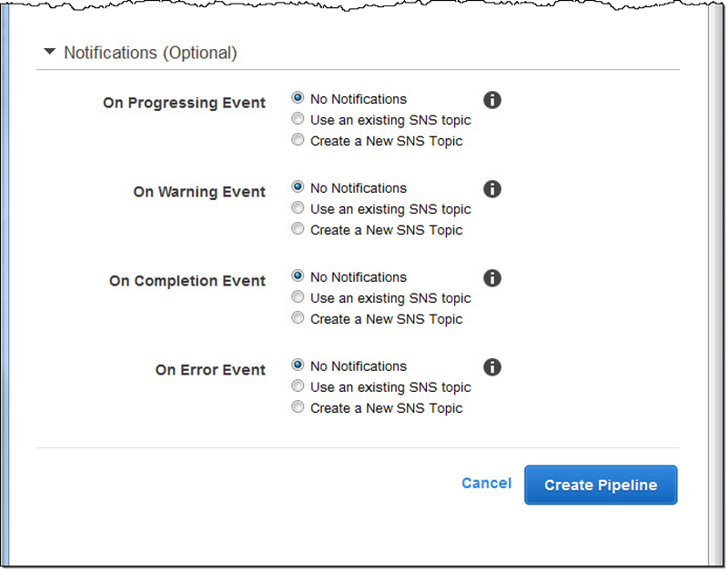
Task: Select Create a New SNS Topic for Progressing
Action: [298, 140]
